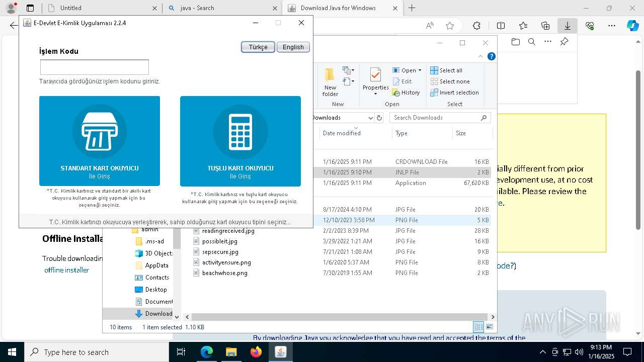Open Edge Collections icon
This screenshot has height=362, width=644.
click(545, 26)
